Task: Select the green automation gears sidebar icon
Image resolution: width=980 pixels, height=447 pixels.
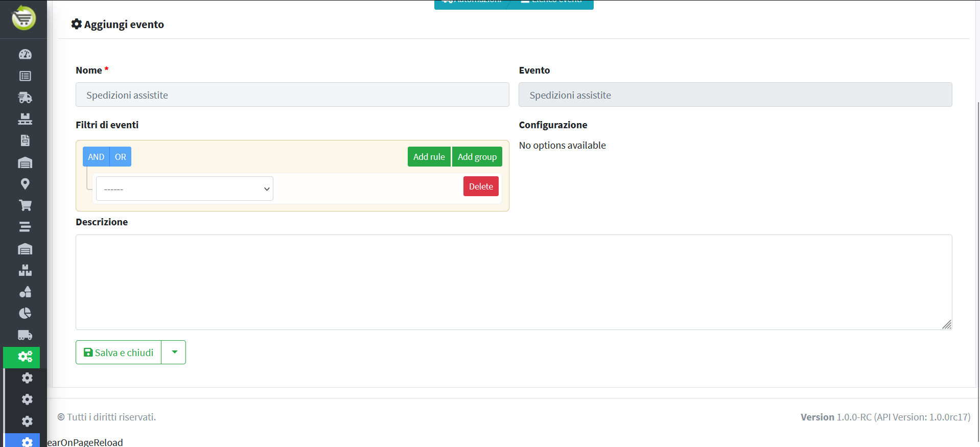Action: [x=25, y=357]
